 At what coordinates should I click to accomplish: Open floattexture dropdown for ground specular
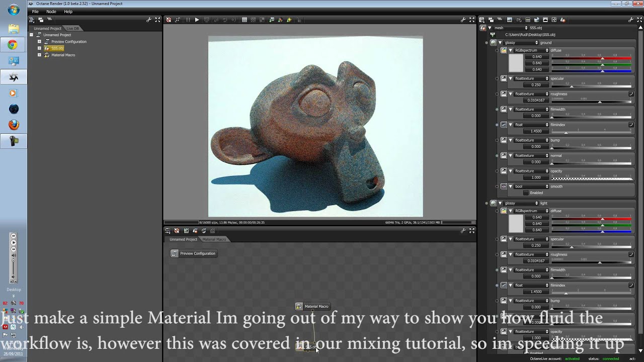click(531, 78)
